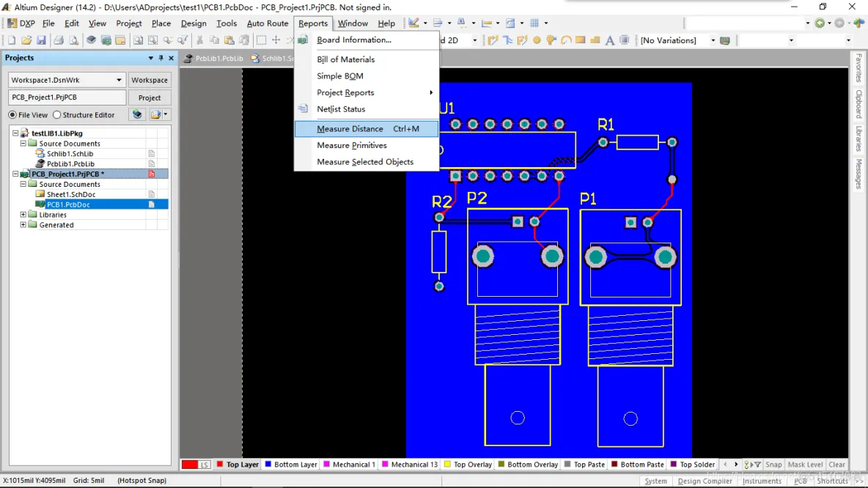Select the File View radio button
868x488 pixels.
tap(12, 114)
